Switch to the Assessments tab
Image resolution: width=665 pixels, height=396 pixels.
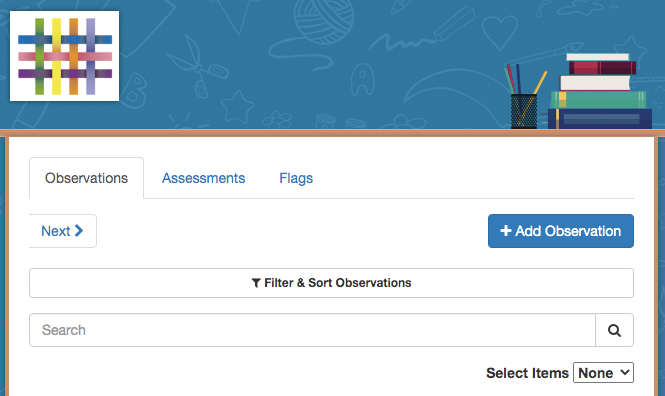(x=204, y=178)
